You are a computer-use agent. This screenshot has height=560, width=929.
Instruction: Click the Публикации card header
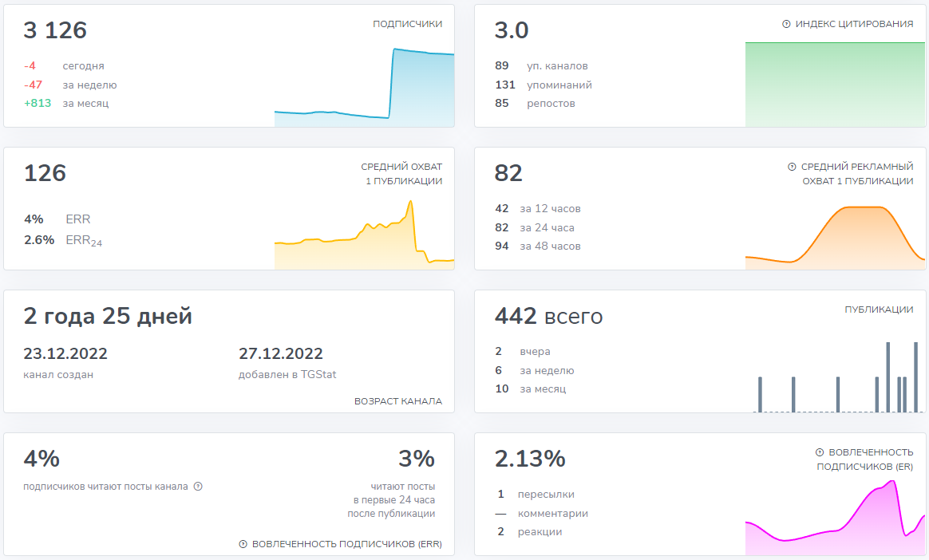(879, 310)
